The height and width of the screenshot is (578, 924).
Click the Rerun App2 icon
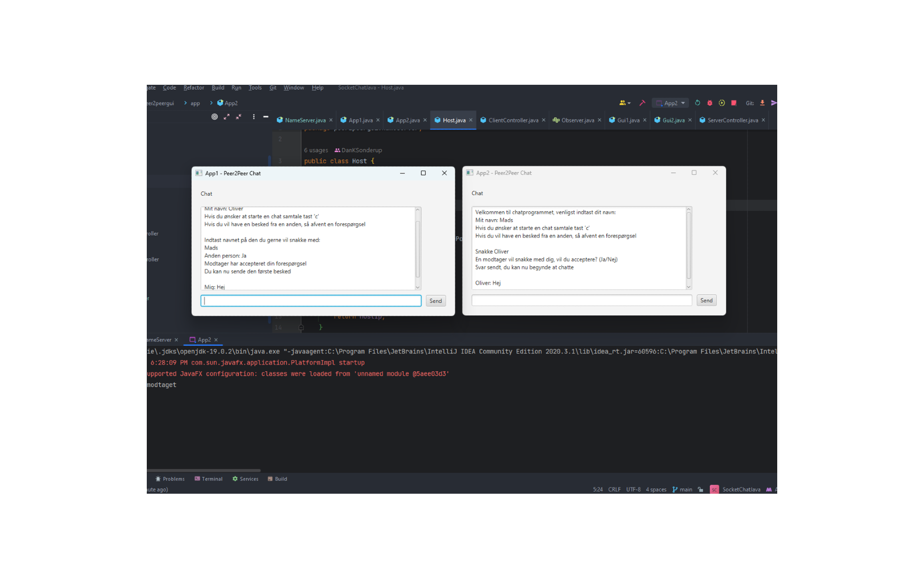pyautogui.click(x=697, y=103)
